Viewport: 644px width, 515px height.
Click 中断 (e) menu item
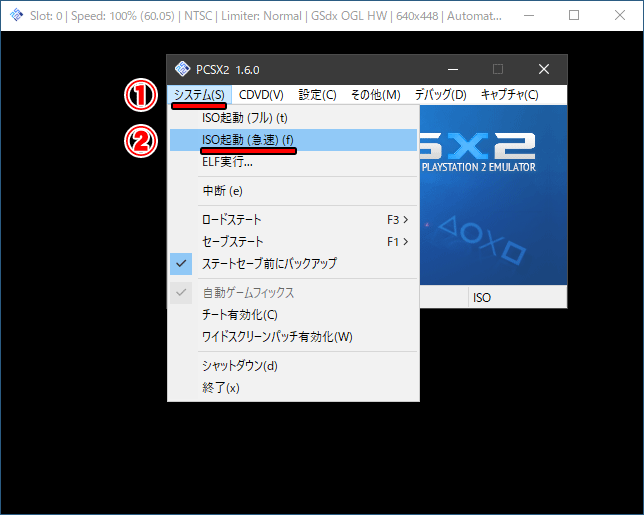[293, 191]
